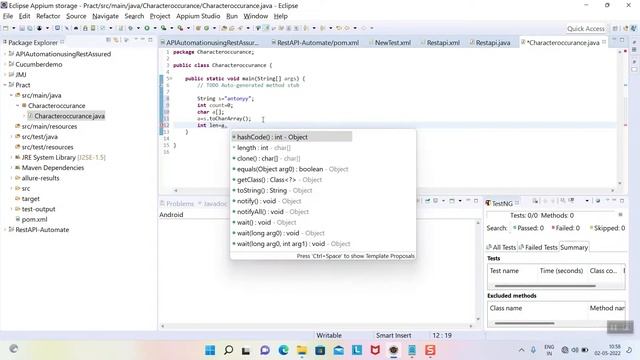
Task: Select pom.xml in the Pract project
Action: (x=34, y=219)
